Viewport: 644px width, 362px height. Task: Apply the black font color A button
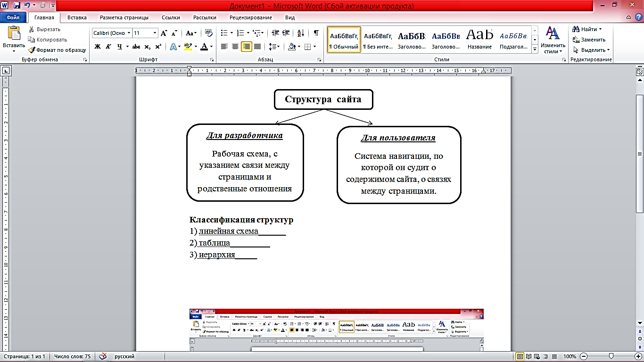tap(204, 47)
